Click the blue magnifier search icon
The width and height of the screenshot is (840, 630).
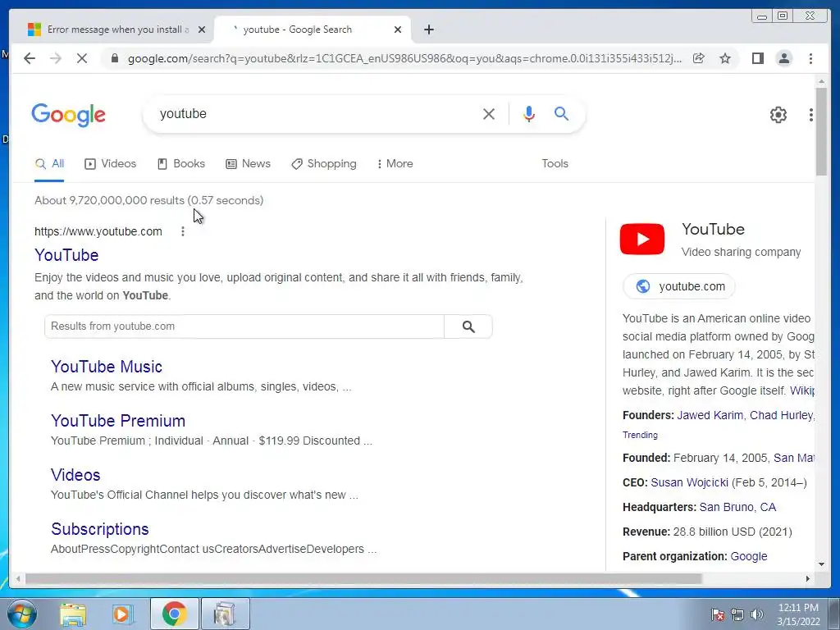pos(561,113)
